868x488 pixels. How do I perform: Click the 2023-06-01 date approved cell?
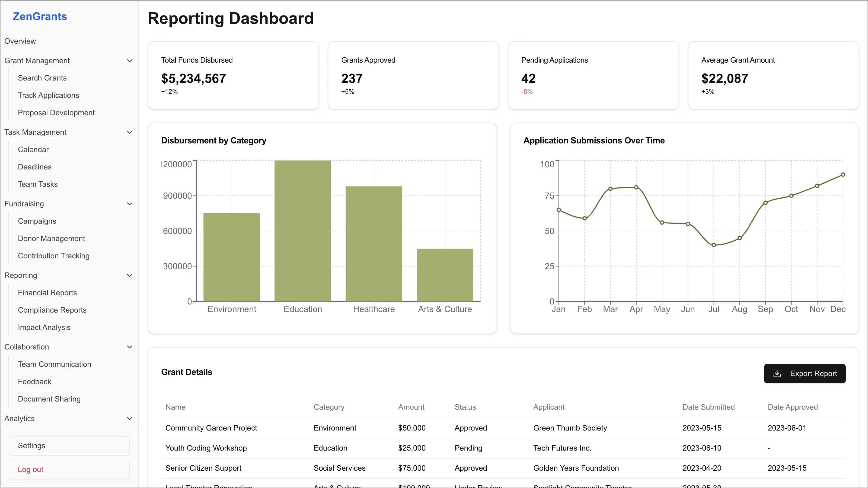click(x=787, y=428)
